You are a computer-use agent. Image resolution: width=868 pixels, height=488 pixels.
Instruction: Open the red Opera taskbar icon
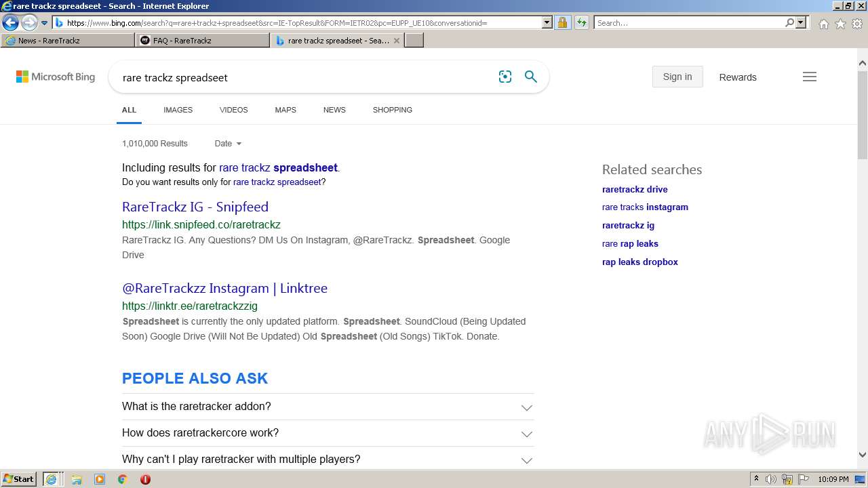145,479
